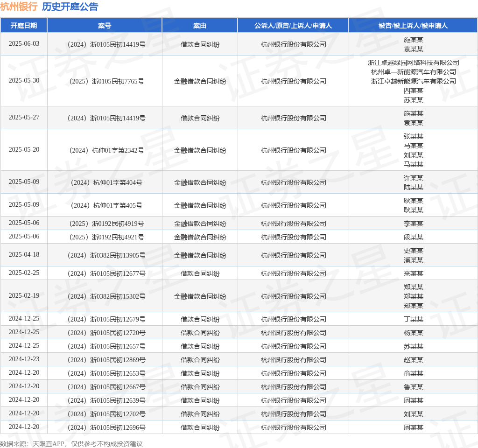This screenshot has width=478, height=448.
Task: Click case number （2024）杭仲01字第404号
Action: click(x=105, y=182)
